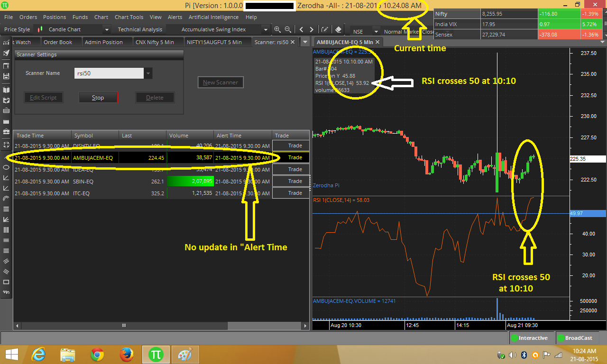Open the Scanner Name rsi50 dropdown
Viewport: 607px width, 364px height.
[x=148, y=73]
